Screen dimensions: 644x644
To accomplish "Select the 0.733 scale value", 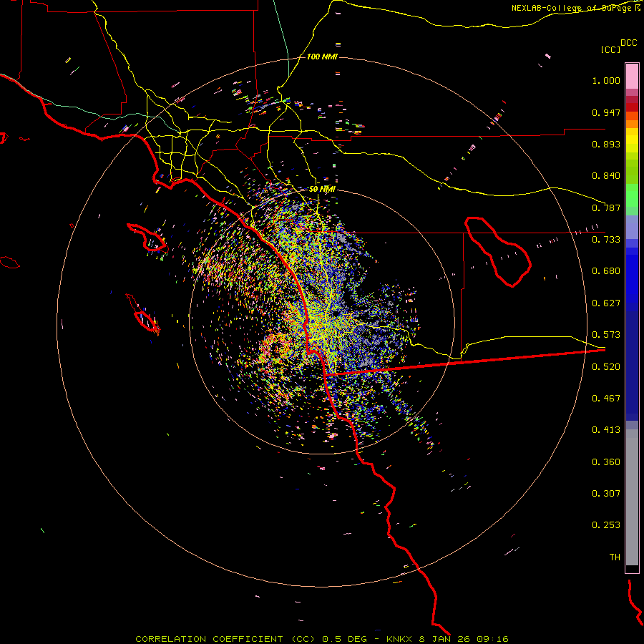I will [606, 240].
